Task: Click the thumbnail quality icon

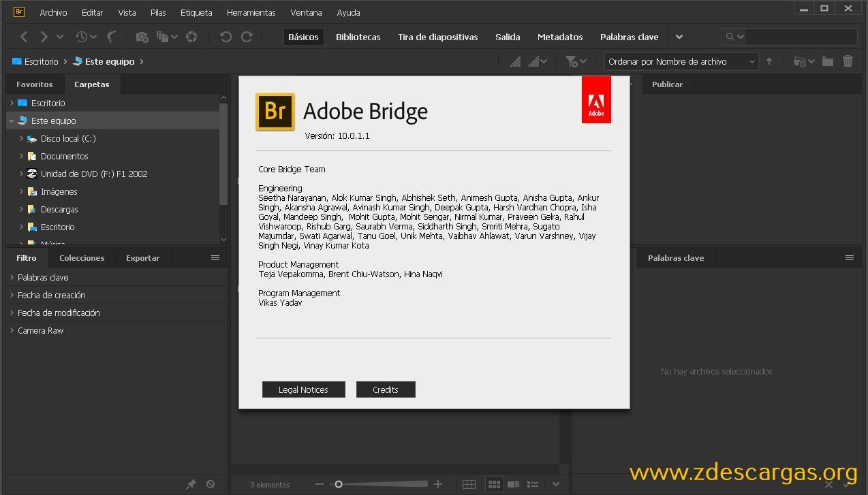Action: pos(516,61)
